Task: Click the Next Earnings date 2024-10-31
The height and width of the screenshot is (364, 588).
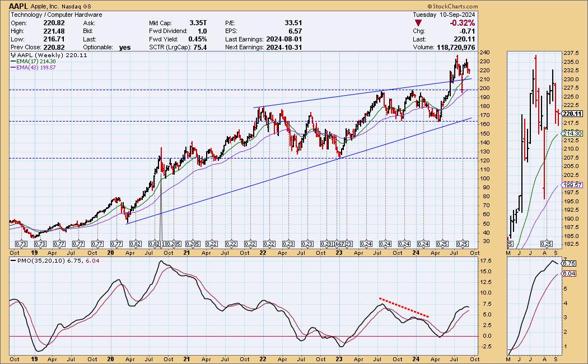Action: tap(284, 48)
